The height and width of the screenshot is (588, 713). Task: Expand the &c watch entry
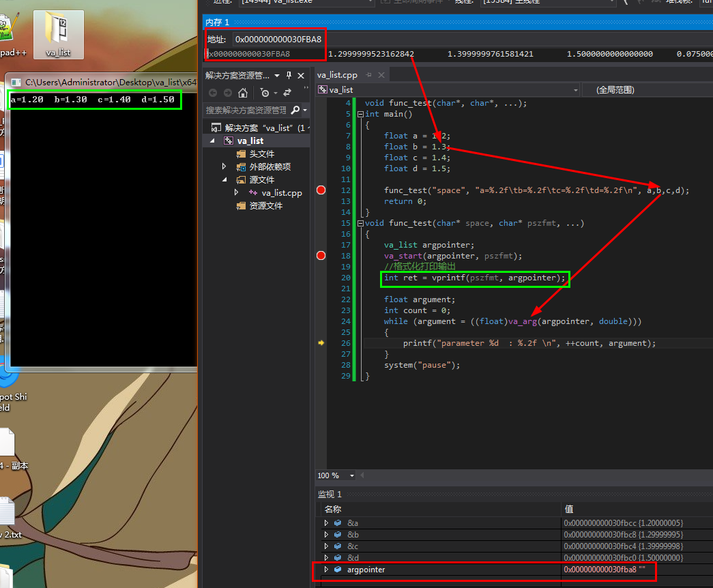click(326, 546)
